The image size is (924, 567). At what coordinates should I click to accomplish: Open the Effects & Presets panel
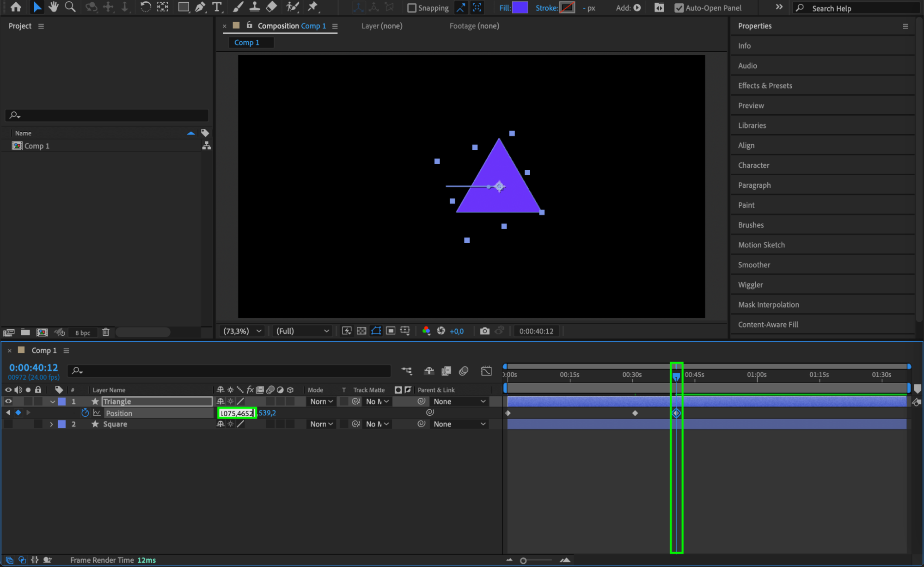coord(765,86)
